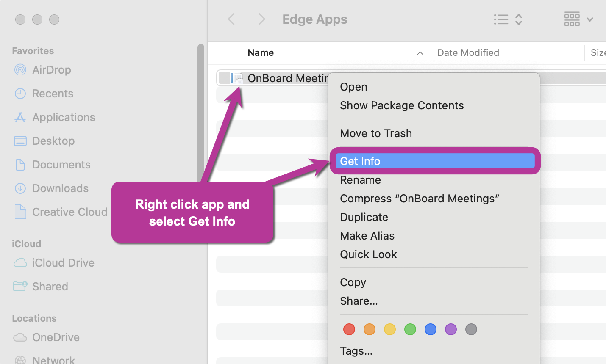Open iCloud Drive cloud icon
The width and height of the screenshot is (606, 364).
pyautogui.click(x=20, y=263)
